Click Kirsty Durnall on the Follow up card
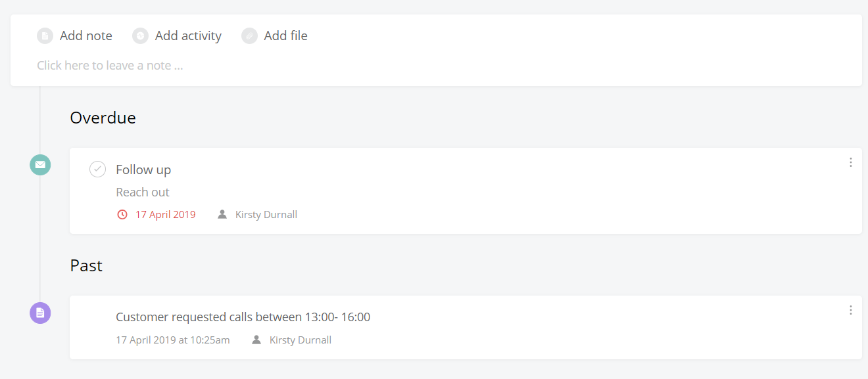This screenshot has height=379, width=868. [266, 214]
